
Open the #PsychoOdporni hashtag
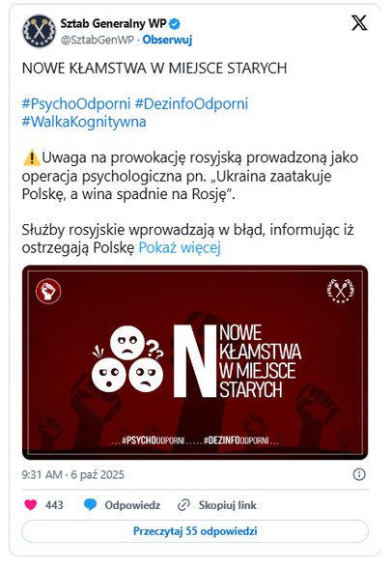coord(76,103)
